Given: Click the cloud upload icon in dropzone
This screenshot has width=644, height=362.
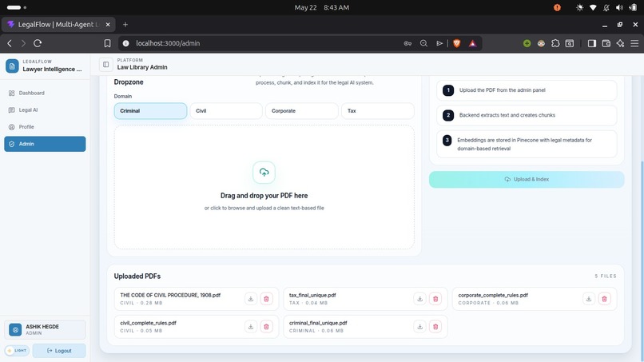Looking at the screenshot, I should pyautogui.click(x=264, y=172).
